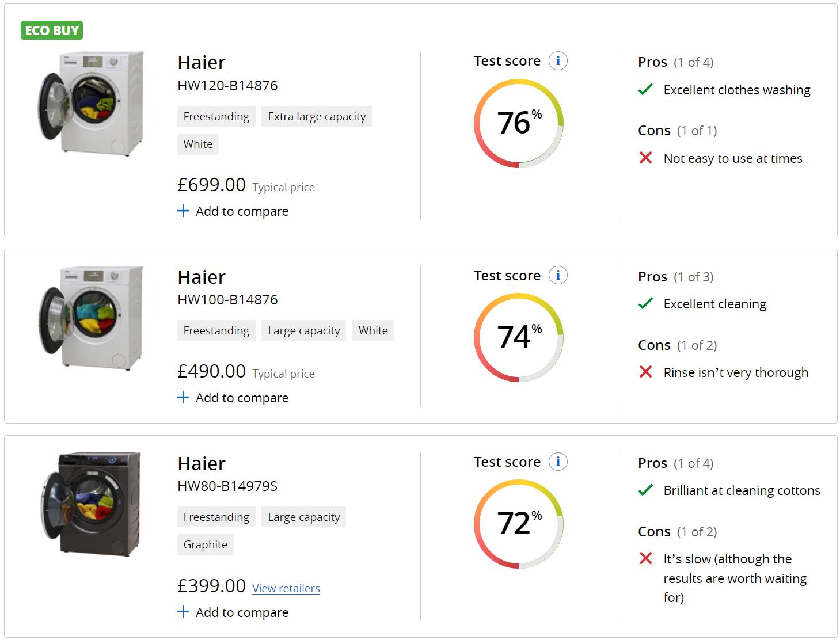
Task: Click plus icon to compare HW100-B14876
Action: click(183, 398)
